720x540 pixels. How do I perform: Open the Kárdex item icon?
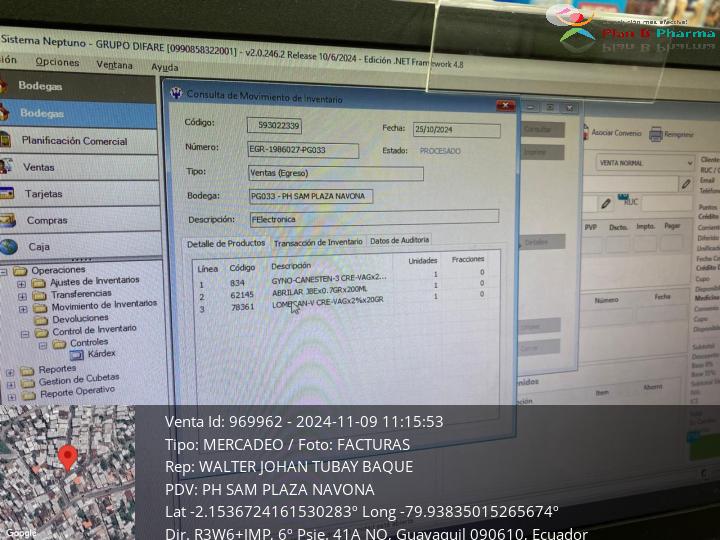coord(76,355)
